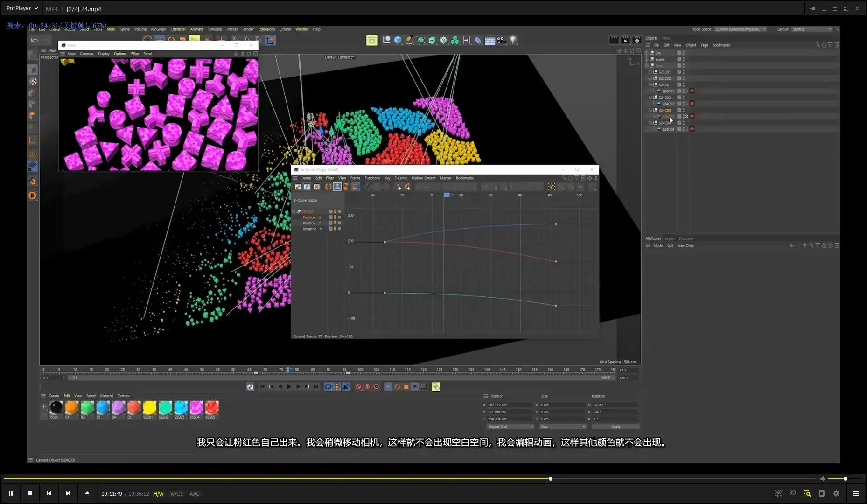This screenshot has height=504, width=867.
Task: Select the Cube primitive icon in the toolbar
Action: 398,40
